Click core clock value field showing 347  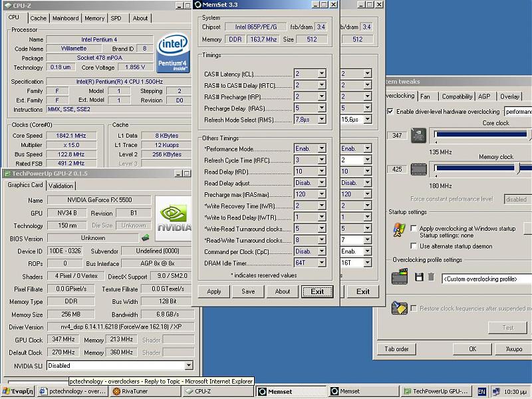pos(397,136)
